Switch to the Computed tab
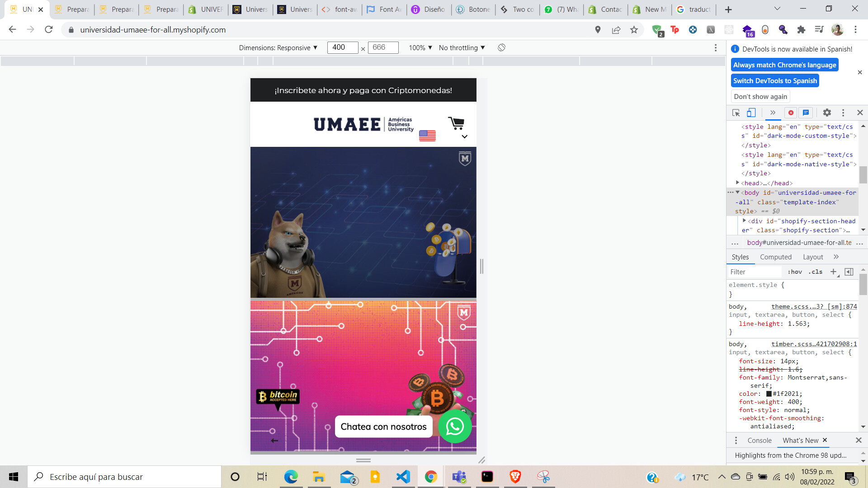The height and width of the screenshot is (488, 868). (x=775, y=257)
